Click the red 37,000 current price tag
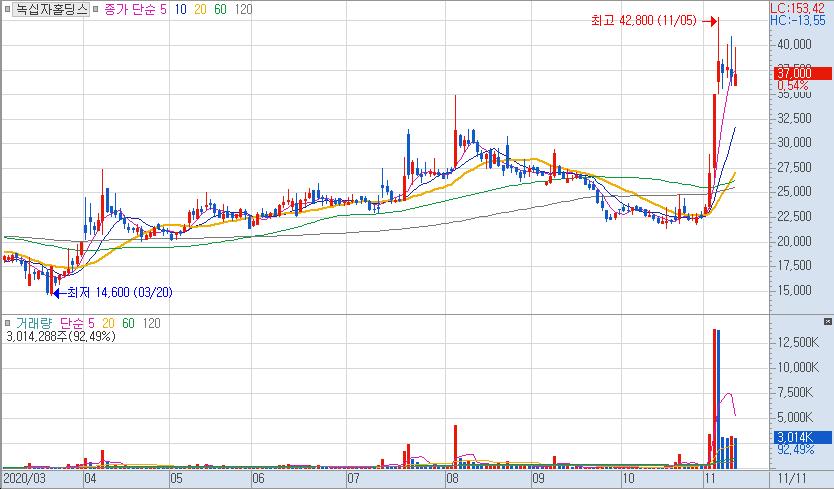This screenshot has width=834, height=489. coord(803,73)
